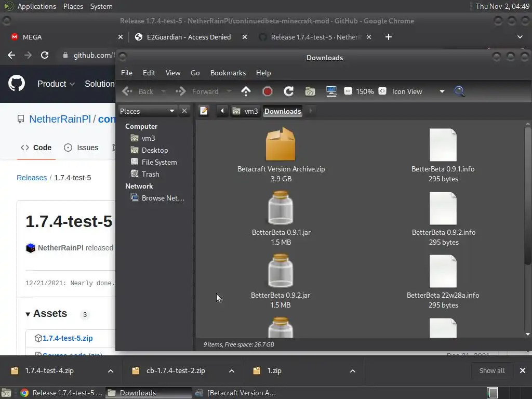Click the red Stop loading icon
Viewport: 532px width, 399px height.
pos(268,91)
